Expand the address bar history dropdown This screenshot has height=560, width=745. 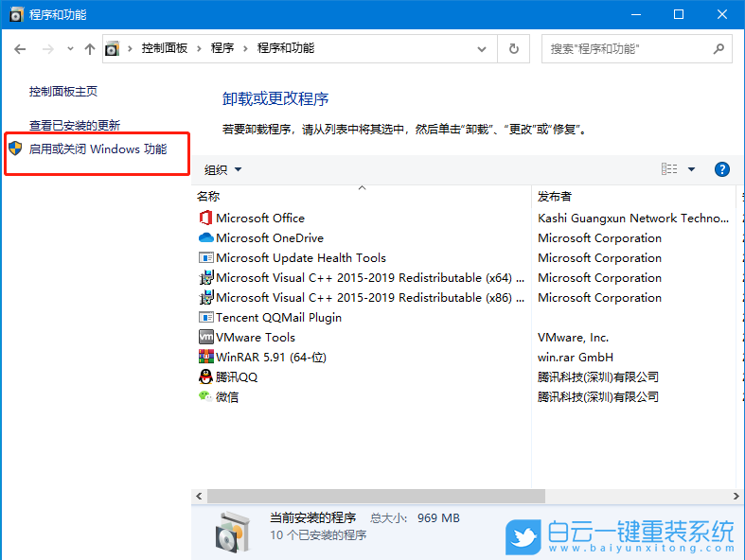pos(481,49)
